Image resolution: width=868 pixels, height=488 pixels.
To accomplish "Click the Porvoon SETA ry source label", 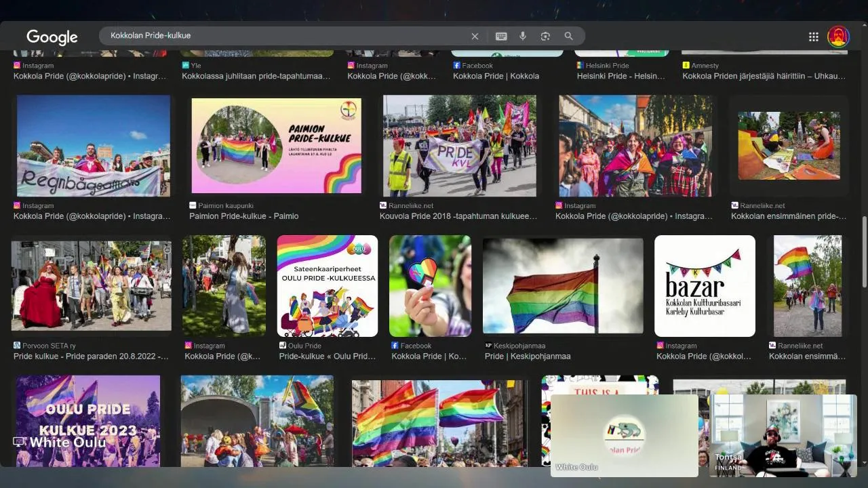I will click(49, 346).
